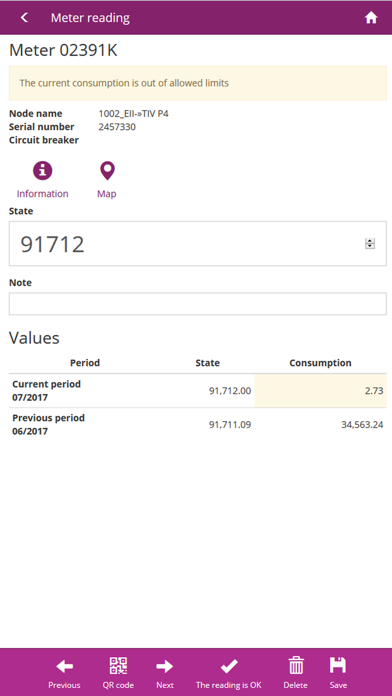The image size is (392, 696).
Task: Click the highlighted 2.73 consumption cell
Action: coord(321,391)
